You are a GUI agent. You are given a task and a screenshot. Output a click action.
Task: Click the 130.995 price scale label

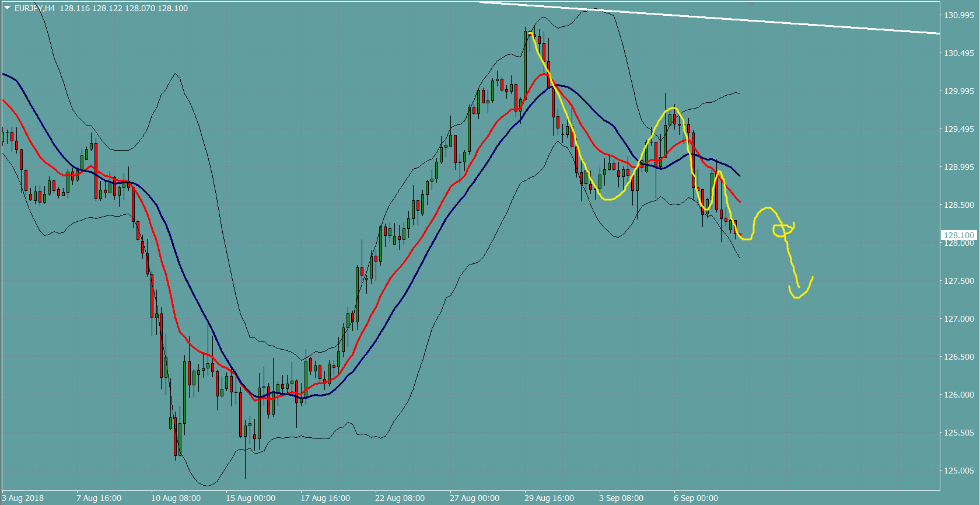958,15
